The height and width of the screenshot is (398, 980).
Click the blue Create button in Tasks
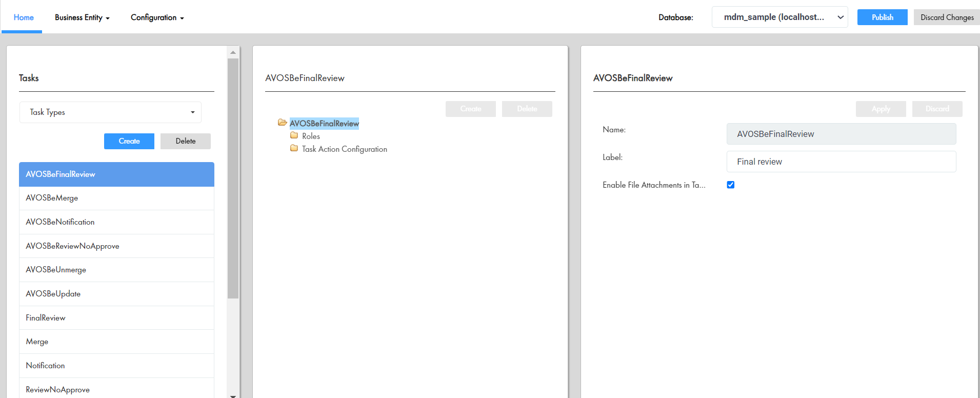(129, 141)
